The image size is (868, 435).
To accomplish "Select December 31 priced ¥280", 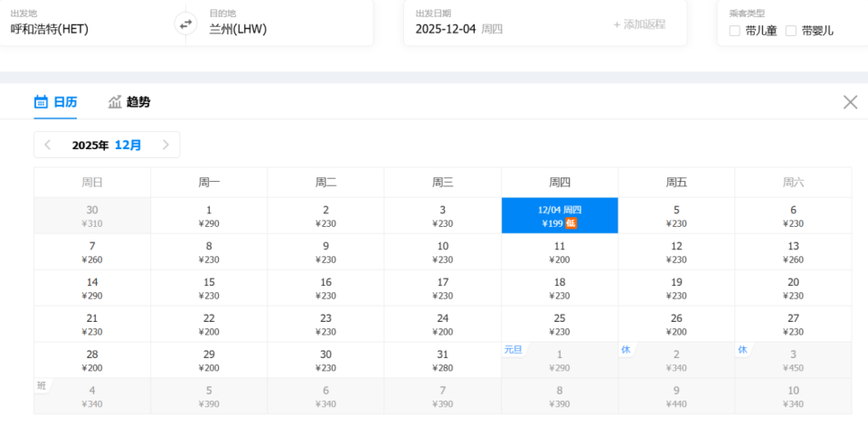I will click(x=443, y=360).
